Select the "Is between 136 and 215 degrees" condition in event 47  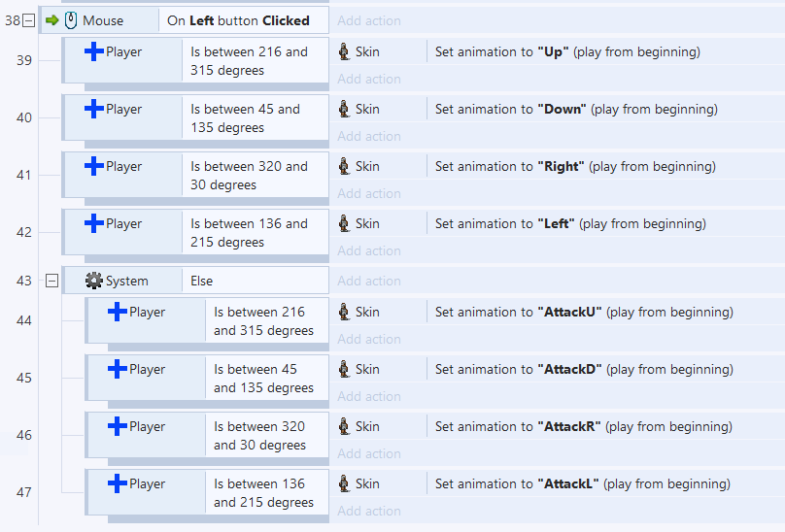pos(266,493)
